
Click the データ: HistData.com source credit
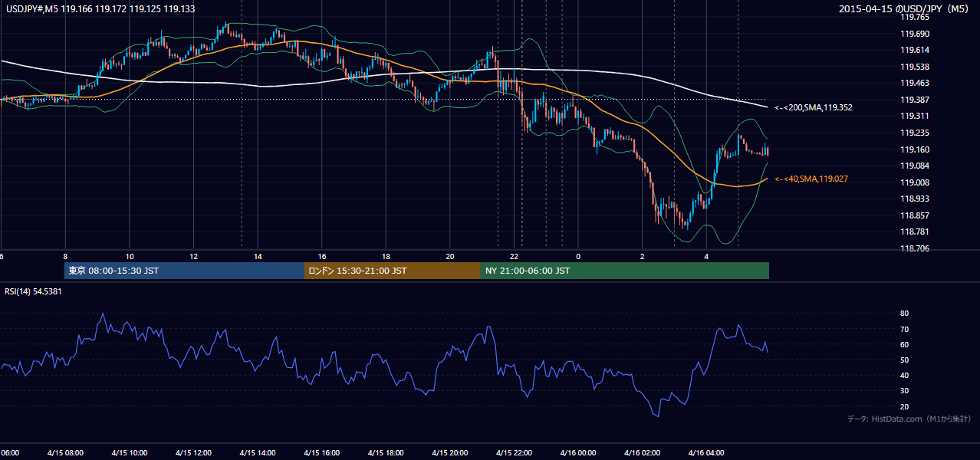(909, 419)
